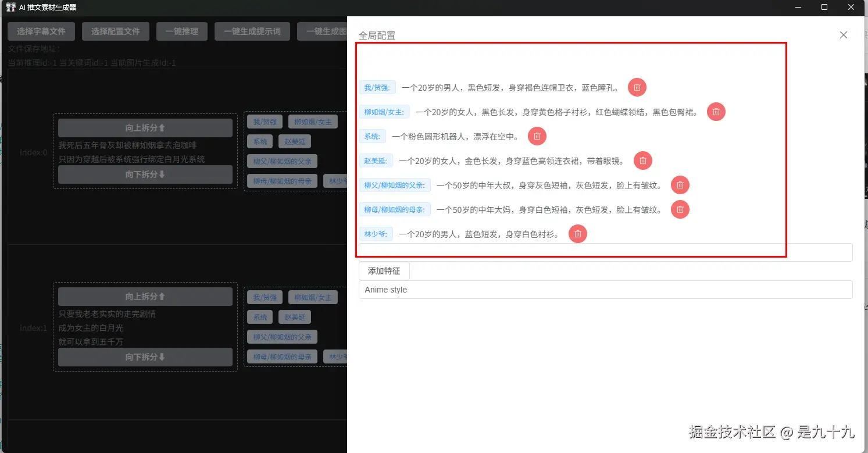Select the 赵美延 tag in index:0
Viewport: 868px width, 453px height.
tap(295, 141)
